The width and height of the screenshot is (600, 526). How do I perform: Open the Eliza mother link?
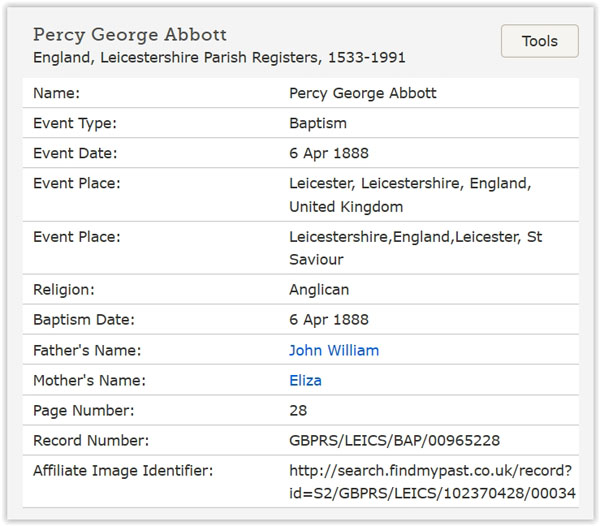305,380
